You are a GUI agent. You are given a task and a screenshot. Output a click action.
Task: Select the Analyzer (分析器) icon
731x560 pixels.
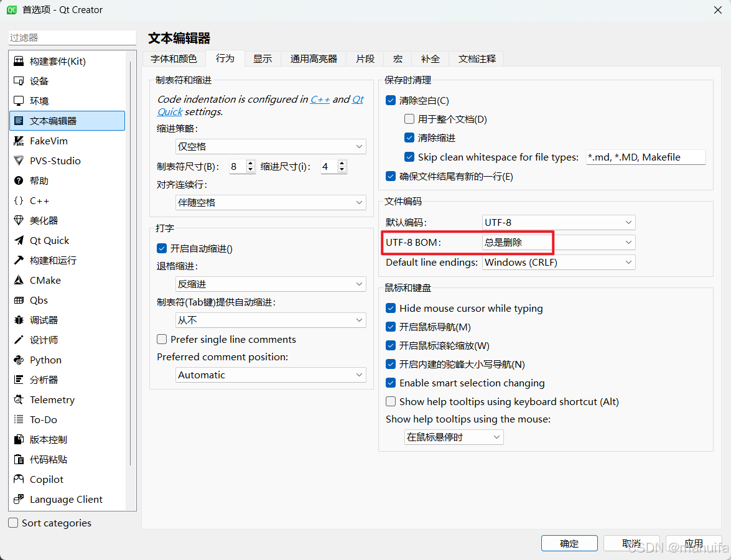click(x=19, y=380)
